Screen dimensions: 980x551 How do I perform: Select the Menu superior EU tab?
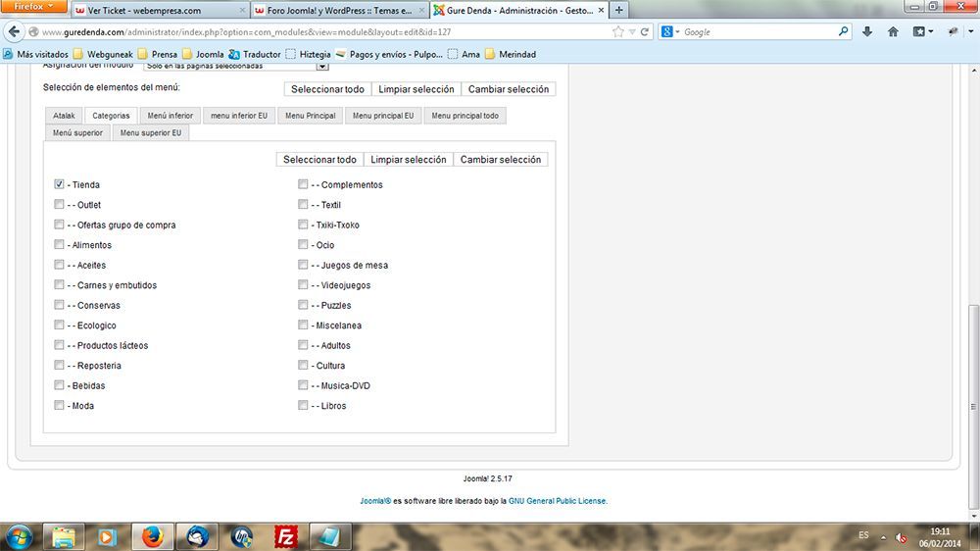click(151, 132)
